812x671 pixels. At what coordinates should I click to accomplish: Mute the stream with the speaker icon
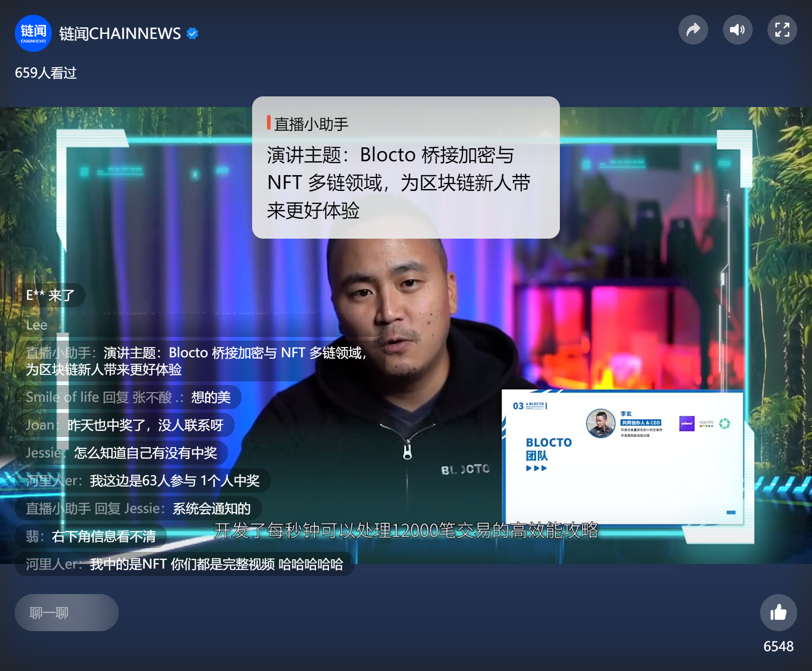[737, 30]
